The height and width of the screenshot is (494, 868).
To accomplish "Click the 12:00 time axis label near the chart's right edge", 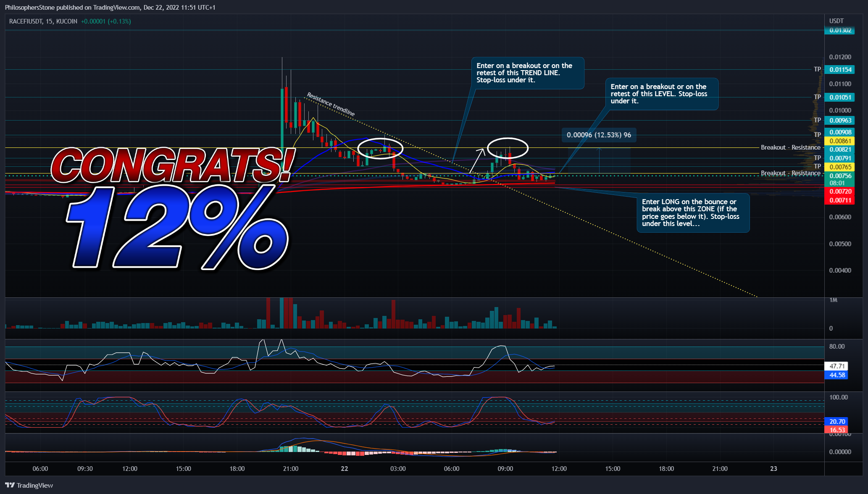I will click(x=559, y=469).
